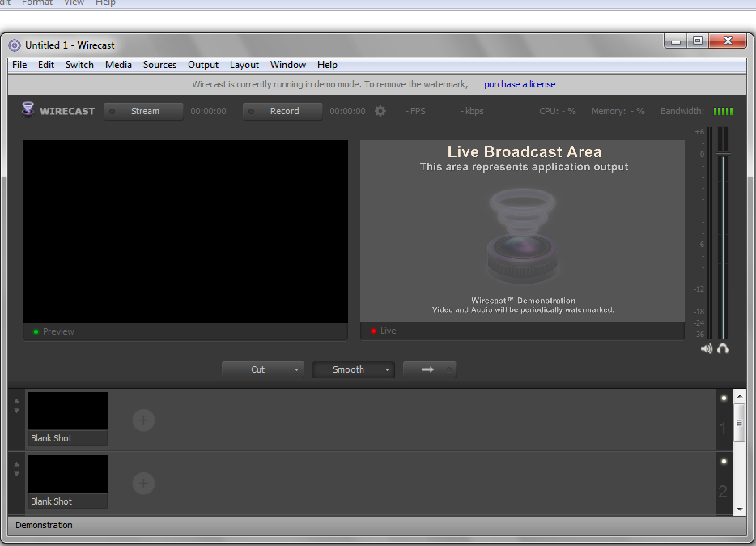Click the Wirecast logo icon

(28, 110)
